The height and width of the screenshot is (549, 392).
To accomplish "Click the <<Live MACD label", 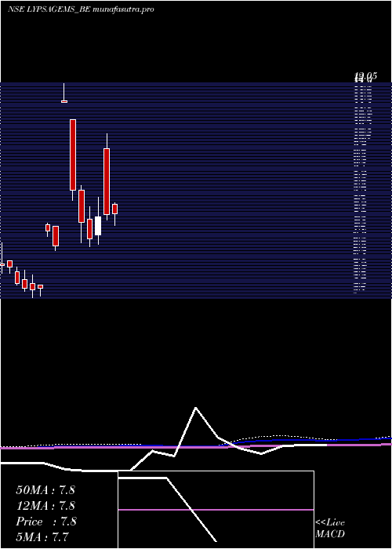I will coord(330,528).
